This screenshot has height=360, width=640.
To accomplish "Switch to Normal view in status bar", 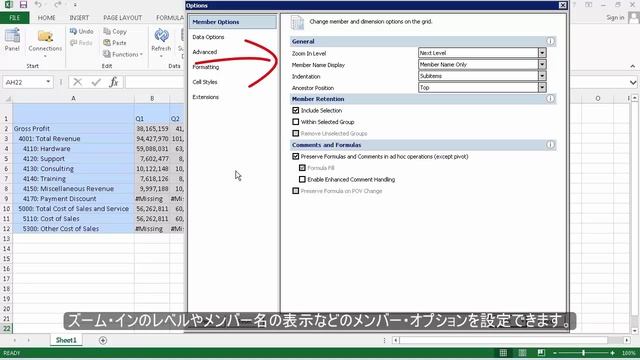I will (503, 353).
